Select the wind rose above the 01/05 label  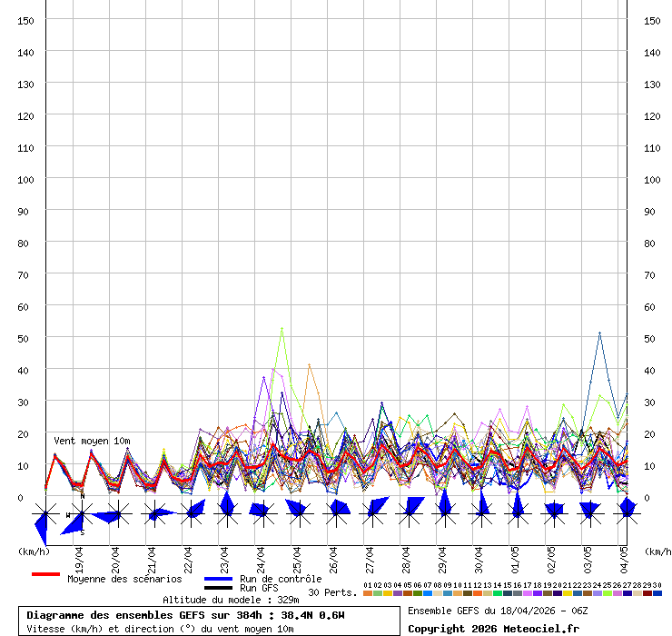pos(517,514)
